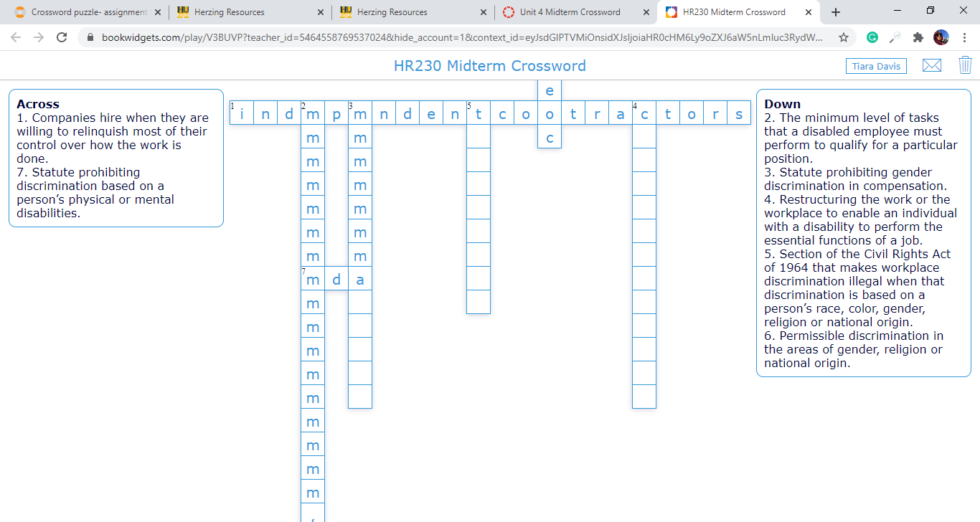Switch to Crossword puzzle- assignment tab
The width and height of the screenshot is (980, 522).
click(x=83, y=12)
